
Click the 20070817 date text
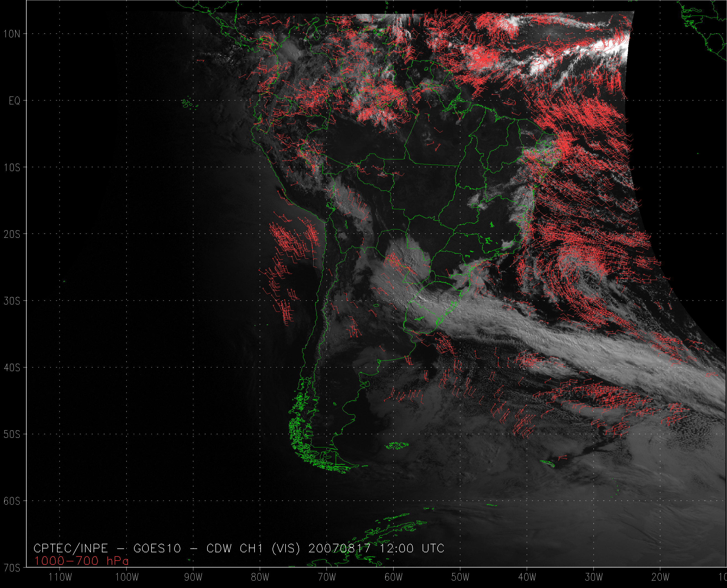[x=339, y=548]
